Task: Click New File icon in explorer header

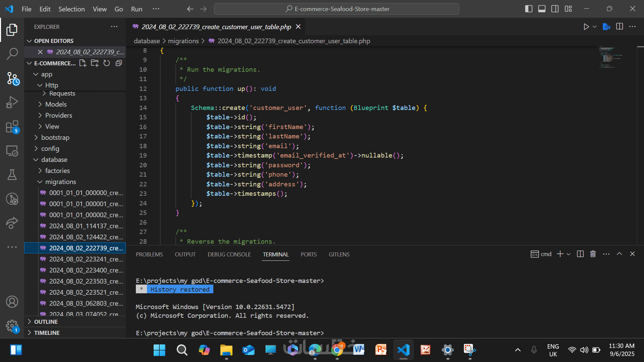Action: pyautogui.click(x=83, y=63)
